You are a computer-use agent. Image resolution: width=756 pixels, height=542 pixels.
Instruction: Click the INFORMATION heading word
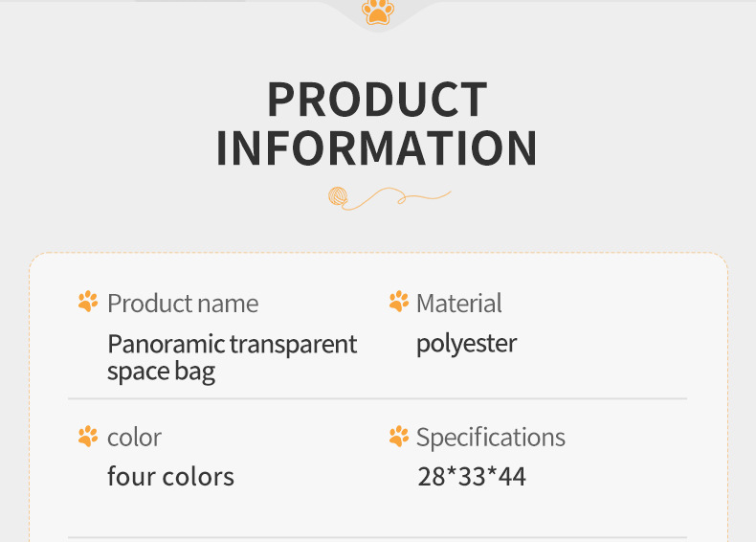click(377, 148)
